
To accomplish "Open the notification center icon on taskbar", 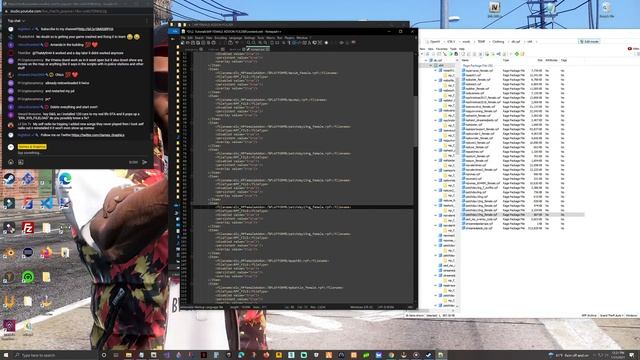I will pos(632,355).
